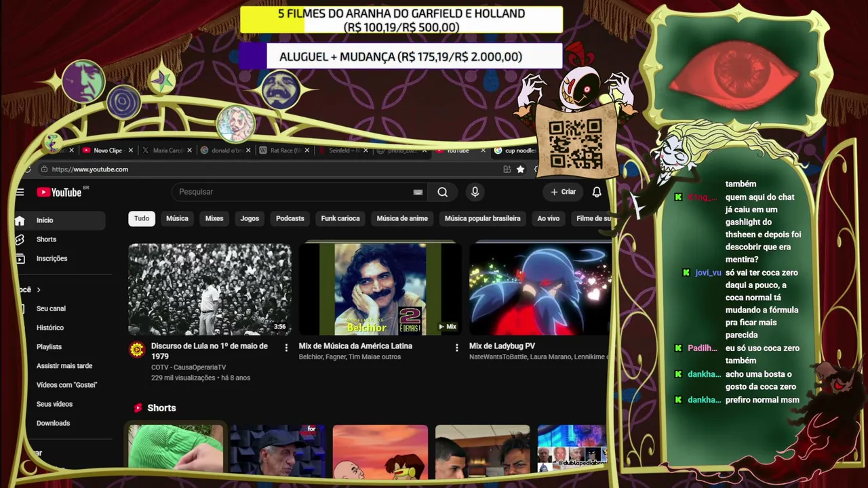The height and width of the screenshot is (488, 868).
Task: Open Mix de Música da América Latina title
Action: [x=355, y=346]
